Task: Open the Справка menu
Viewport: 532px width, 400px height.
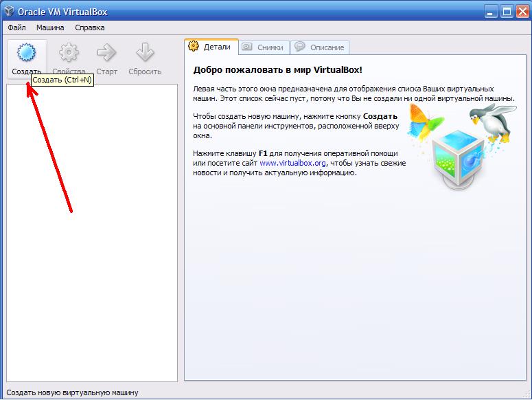Action: pyautogui.click(x=89, y=28)
